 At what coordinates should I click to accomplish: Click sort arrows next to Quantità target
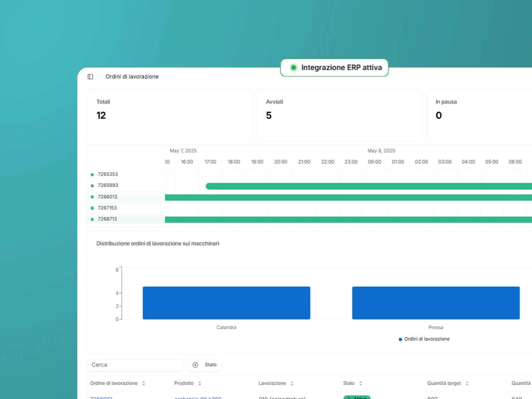pyautogui.click(x=467, y=383)
